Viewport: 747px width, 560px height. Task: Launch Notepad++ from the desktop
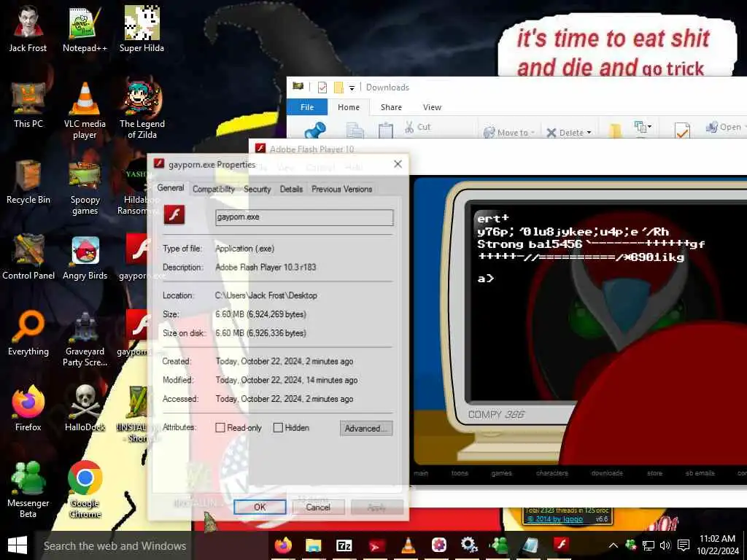85,28
